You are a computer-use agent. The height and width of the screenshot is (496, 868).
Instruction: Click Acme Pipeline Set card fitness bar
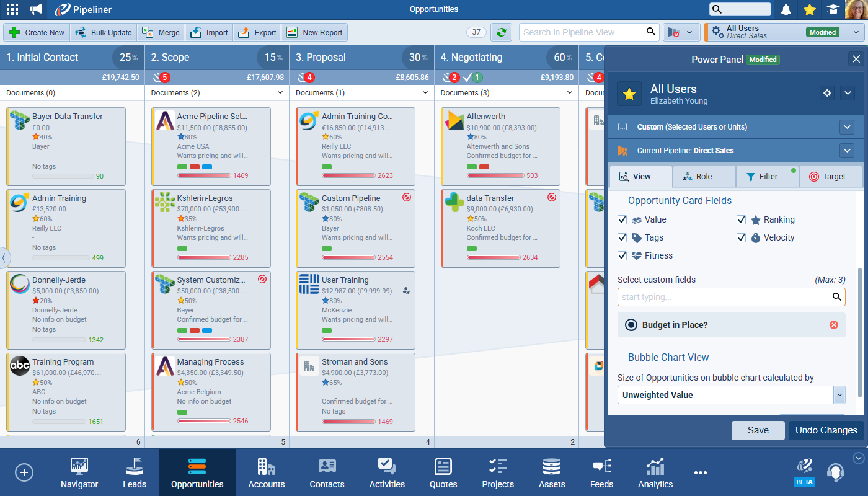(x=204, y=176)
